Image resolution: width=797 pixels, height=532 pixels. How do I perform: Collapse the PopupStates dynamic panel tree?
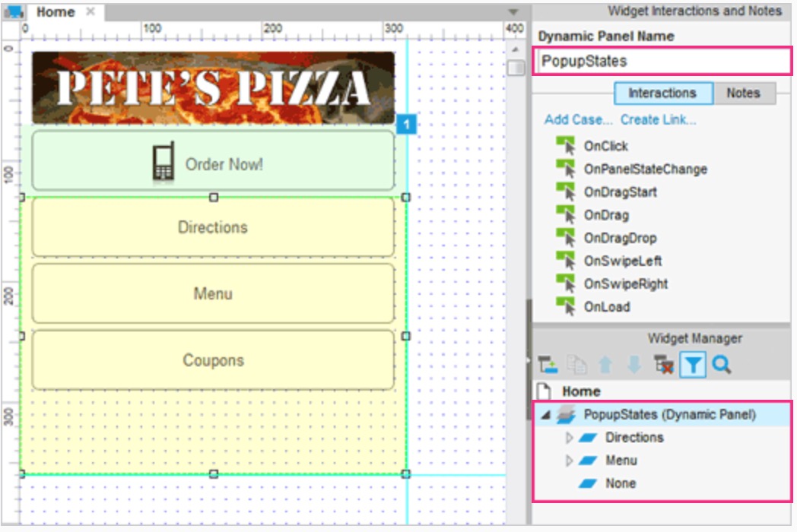546,415
